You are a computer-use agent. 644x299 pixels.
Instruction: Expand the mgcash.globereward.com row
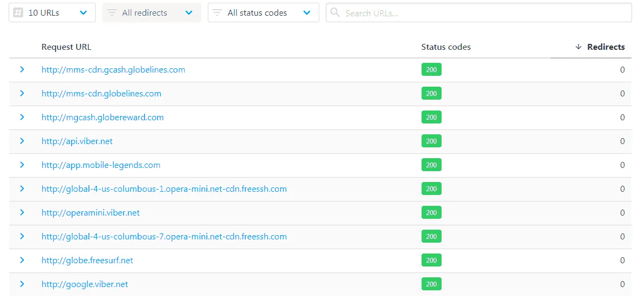tap(22, 117)
